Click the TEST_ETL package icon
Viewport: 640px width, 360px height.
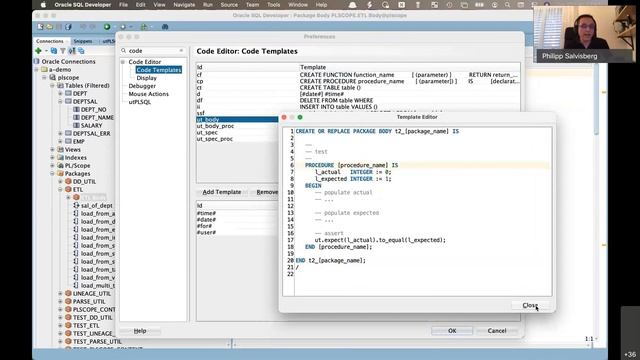[68, 325]
